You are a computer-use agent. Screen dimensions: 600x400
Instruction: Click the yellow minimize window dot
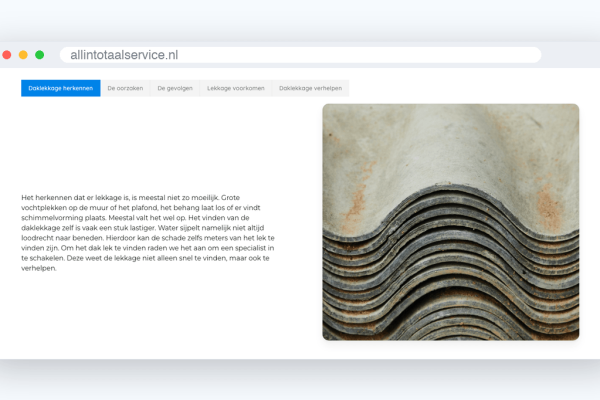23,55
